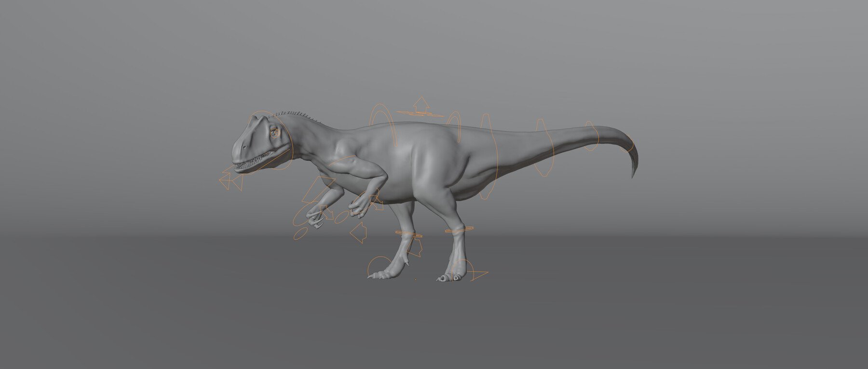Select the flat ring on the front leg ankle
Screen dimensions: 868x369
coord(409,235)
